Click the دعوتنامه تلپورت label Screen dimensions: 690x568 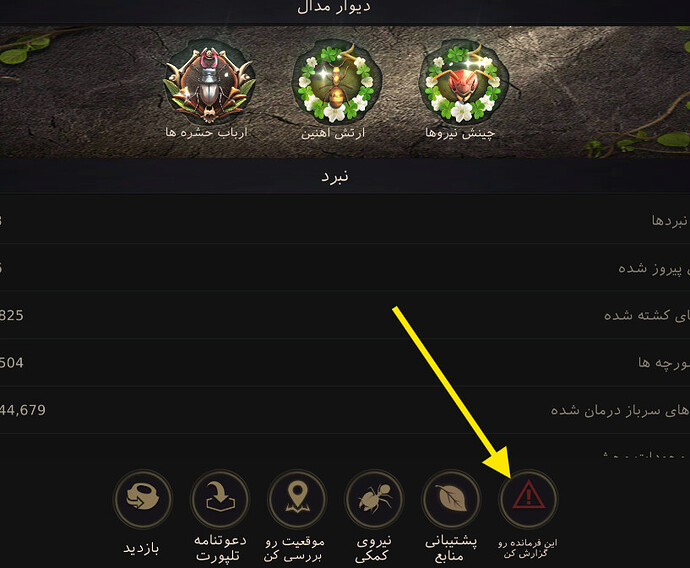pyautogui.click(x=220, y=548)
